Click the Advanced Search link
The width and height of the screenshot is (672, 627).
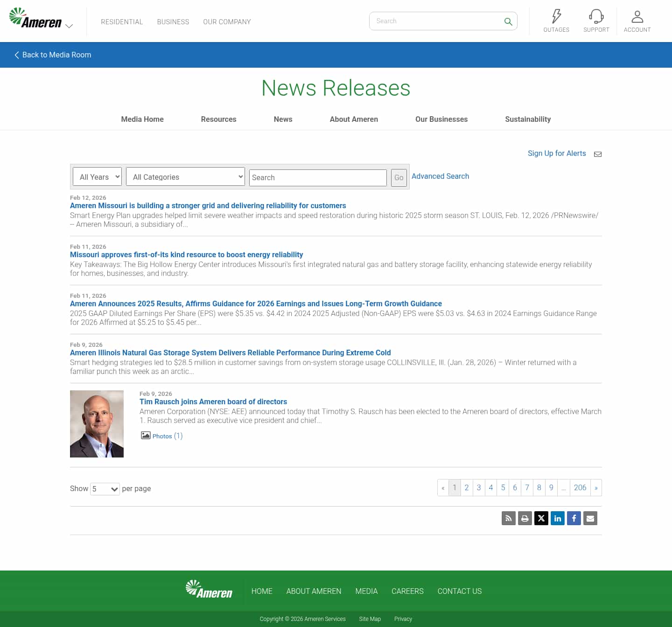(x=440, y=176)
